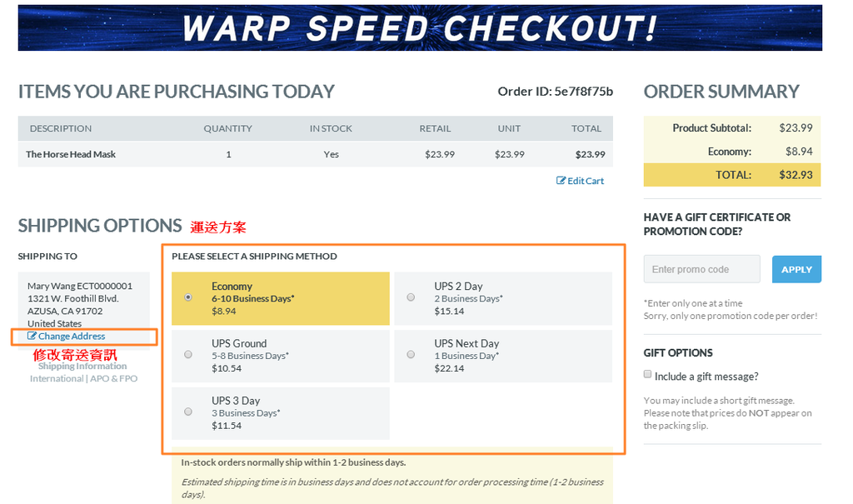Image resolution: width=853 pixels, height=504 pixels.
Task: Click the UPS Next Day option tile
Action: (x=503, y=356)
